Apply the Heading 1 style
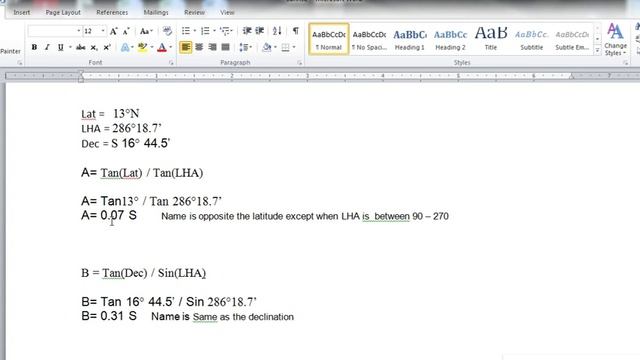The width and height of the screenshot is (640, 360). (409, 40)
